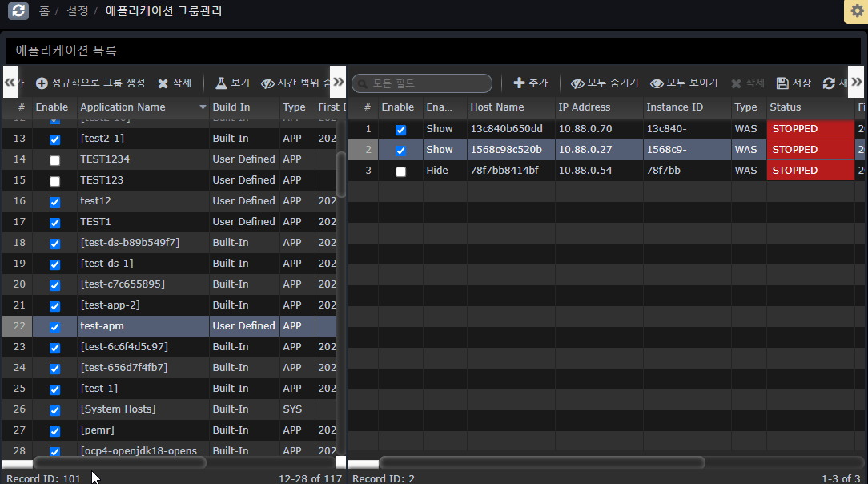Click the refresh icon in top-left header

18,11
